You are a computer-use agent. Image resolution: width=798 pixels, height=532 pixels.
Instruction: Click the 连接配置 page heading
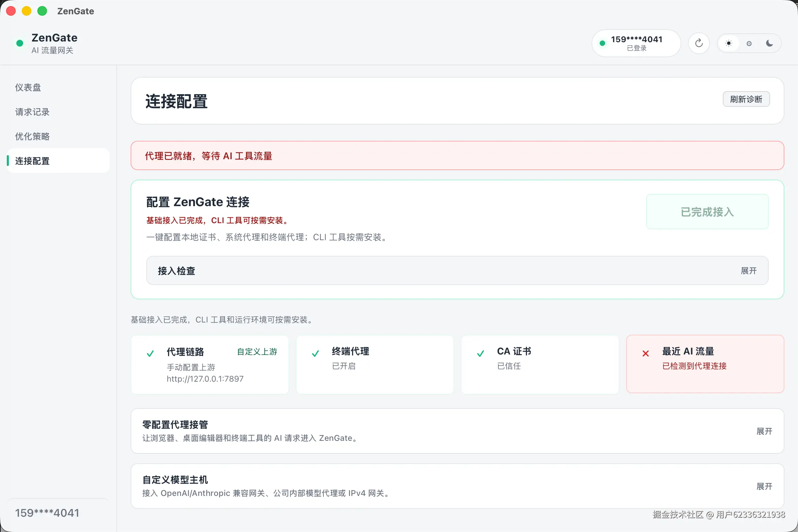click(x=177, y=101)
